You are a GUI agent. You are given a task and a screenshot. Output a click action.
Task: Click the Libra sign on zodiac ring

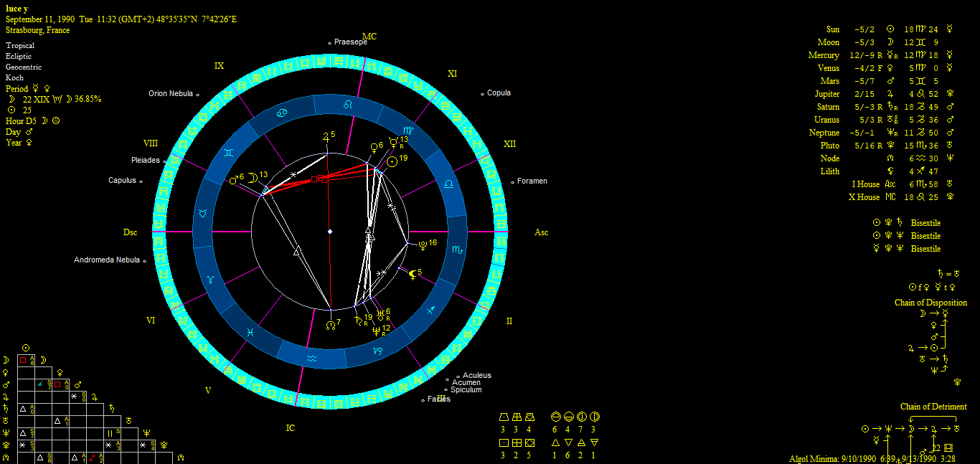click(448, 184)
